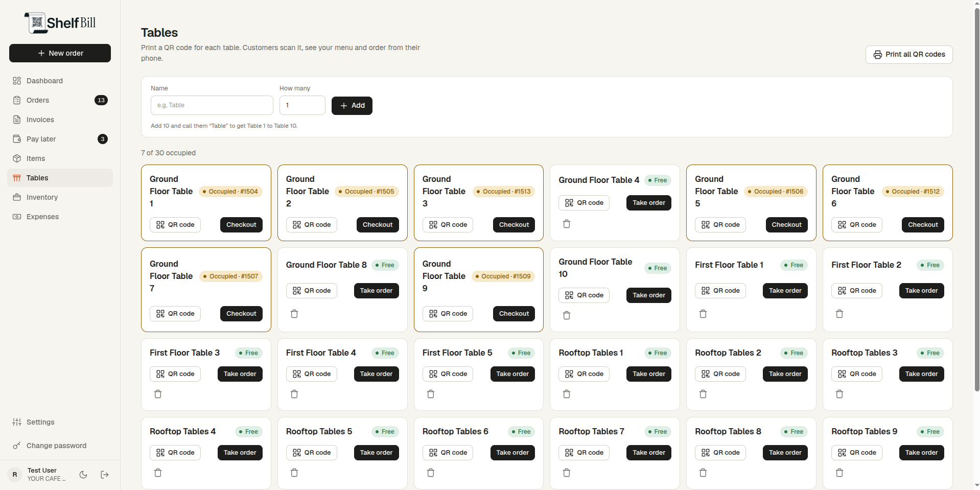Click trash icon under First Floor Table 2
Image resolution: width=980 pixels, height=490 pixels.
coord(839,314)
